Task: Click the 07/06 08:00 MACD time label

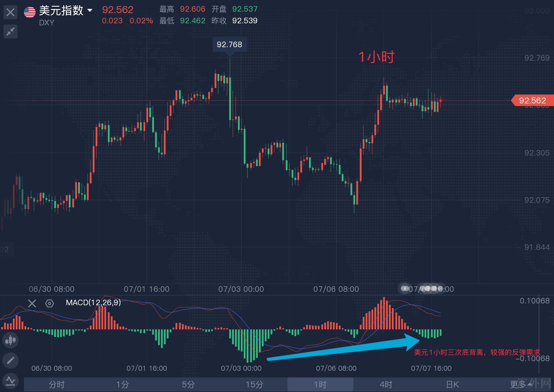Action: tap(336, 368)
